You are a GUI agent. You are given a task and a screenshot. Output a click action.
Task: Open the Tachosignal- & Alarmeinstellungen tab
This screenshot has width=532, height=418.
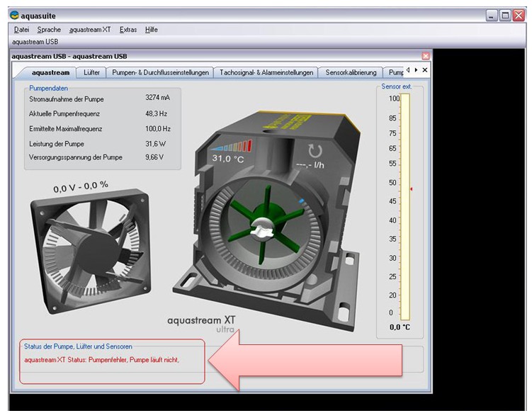[x=266, y=72]
